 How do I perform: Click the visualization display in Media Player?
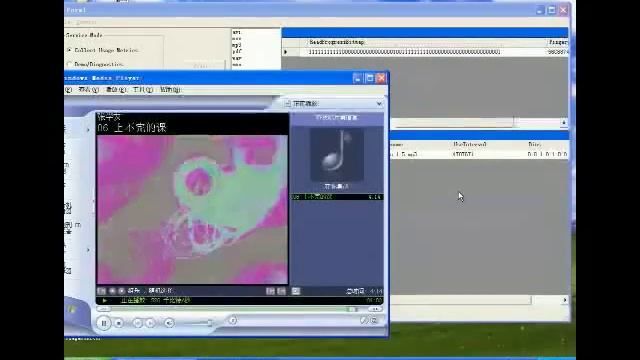tap(192, 209)
